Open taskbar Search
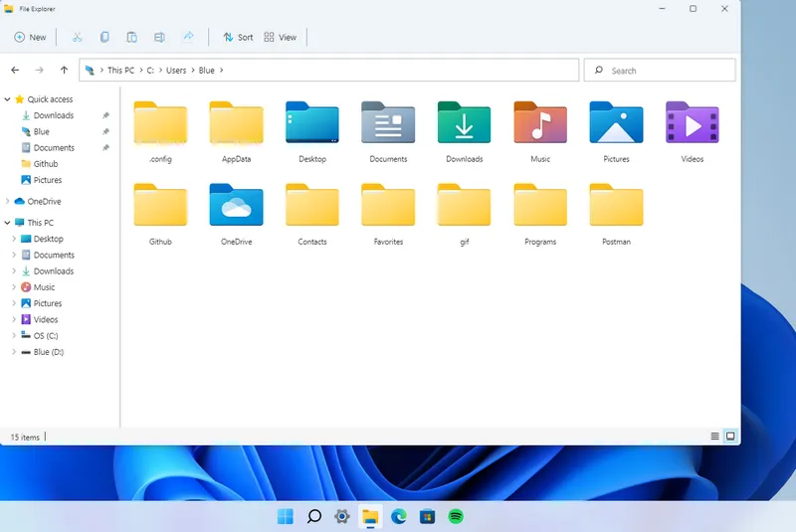The image size is (796, 532). coord(314,516)
